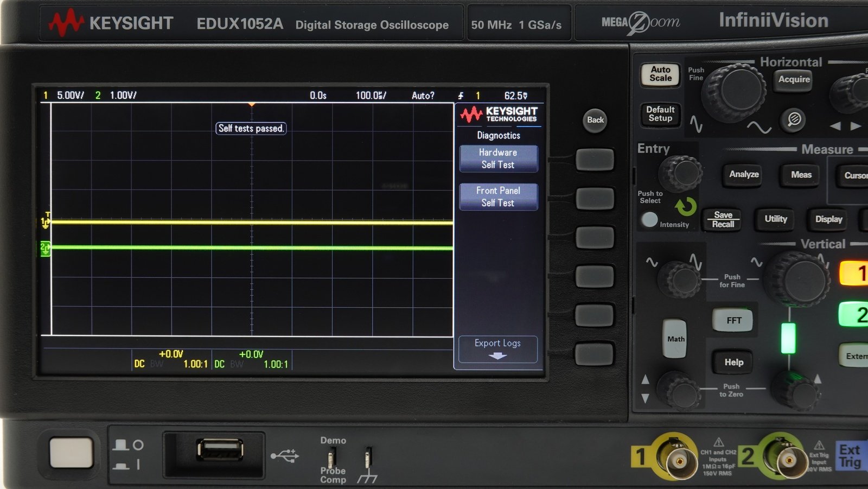Click the Default Setup button
This screenshot has height=489, width=868.
click(660, 115)
